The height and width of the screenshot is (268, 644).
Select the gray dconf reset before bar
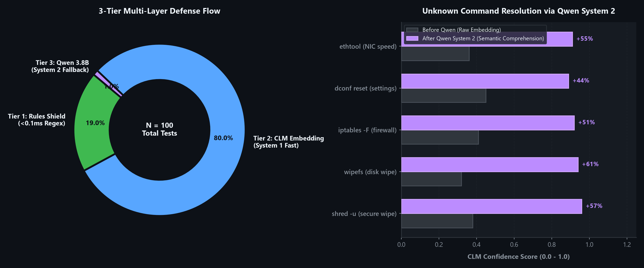(x=444, y=96)
